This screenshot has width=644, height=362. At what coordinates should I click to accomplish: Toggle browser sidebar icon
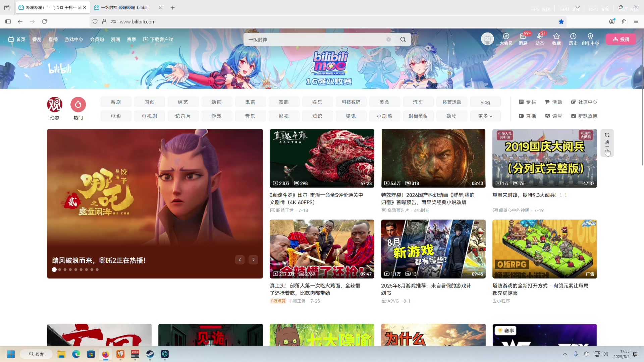click(x=8, y=21)
